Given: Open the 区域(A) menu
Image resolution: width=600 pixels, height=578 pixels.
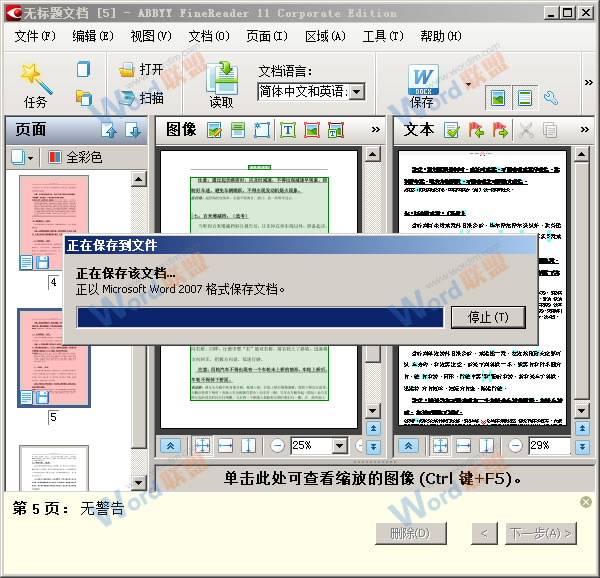Looking at the screenshot, I should (325, 36).
